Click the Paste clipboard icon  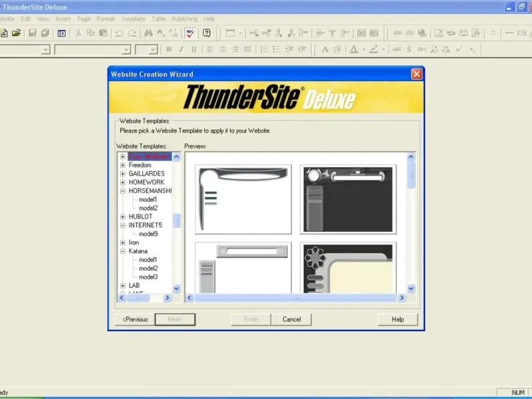click(103, 33)
